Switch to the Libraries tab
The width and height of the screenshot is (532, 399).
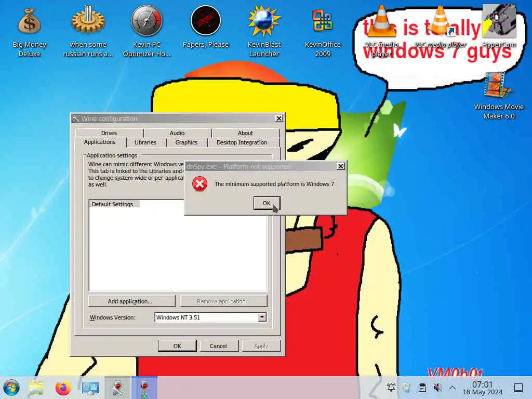(x=145, y=142)
